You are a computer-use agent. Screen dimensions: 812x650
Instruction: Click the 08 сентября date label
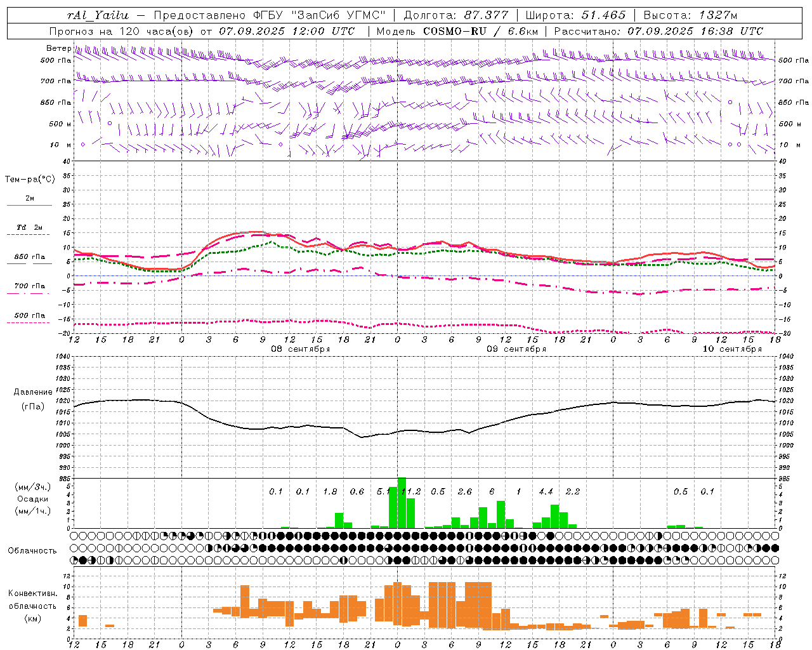301,349
